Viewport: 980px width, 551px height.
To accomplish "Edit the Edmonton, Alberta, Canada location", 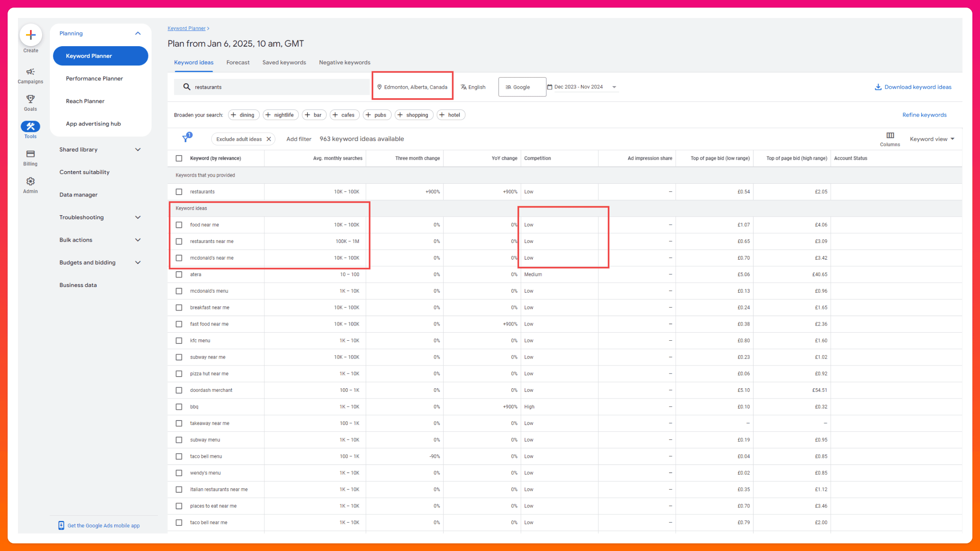I will [413, 87].
